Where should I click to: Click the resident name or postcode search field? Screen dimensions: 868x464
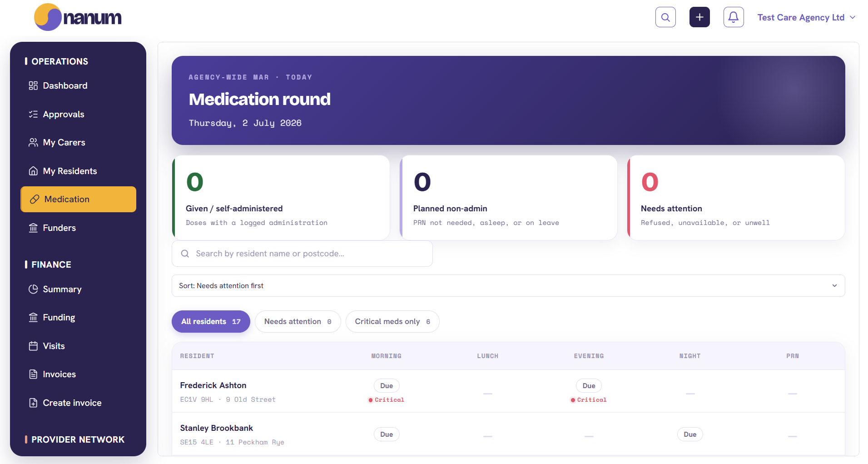click(302, 254)
